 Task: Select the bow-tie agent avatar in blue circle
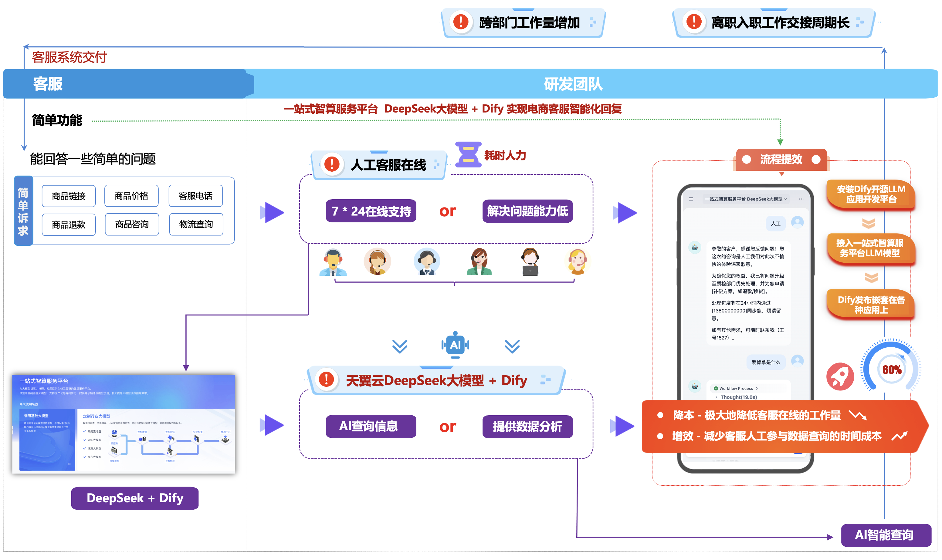coord(426,261)
